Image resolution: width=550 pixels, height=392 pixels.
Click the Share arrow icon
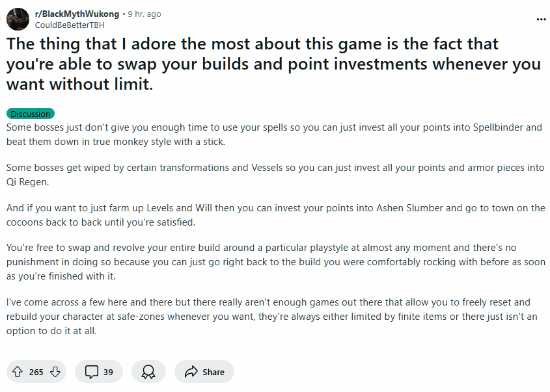(x=191, y=372)
